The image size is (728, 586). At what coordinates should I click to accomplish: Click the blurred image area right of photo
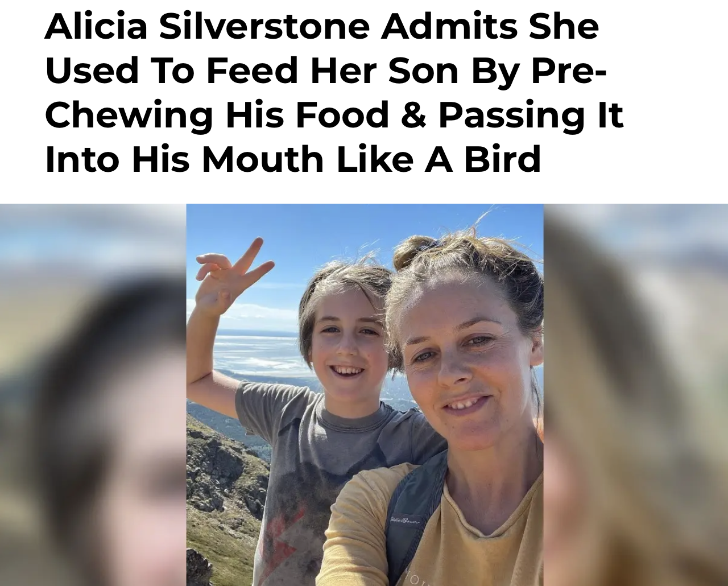click(x=636, y=395)
